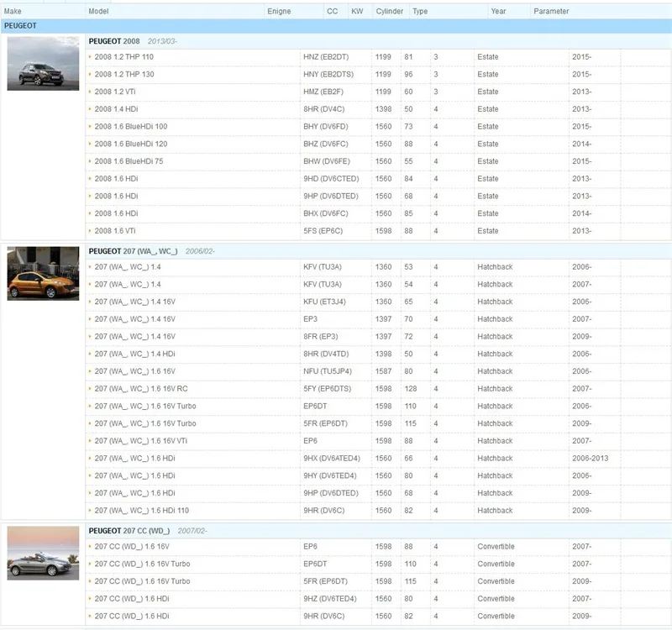Click the KW column header
Screen dimensions: 672x630
[x=357, y=11]
